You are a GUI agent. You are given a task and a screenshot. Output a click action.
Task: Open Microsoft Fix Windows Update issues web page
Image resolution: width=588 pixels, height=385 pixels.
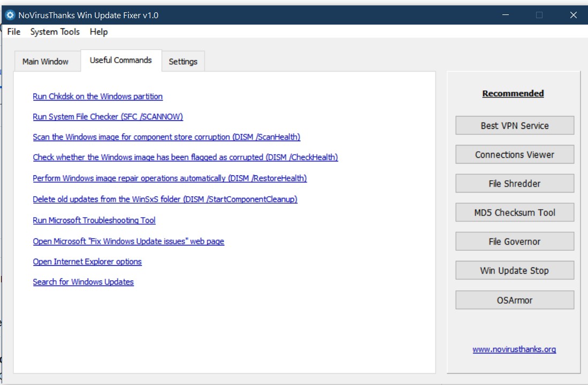[x=128, y=241]
